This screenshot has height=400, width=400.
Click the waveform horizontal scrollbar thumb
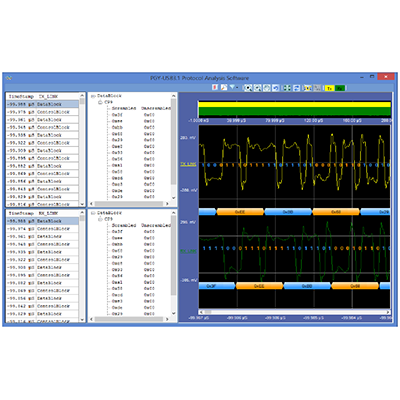[208, 312]
